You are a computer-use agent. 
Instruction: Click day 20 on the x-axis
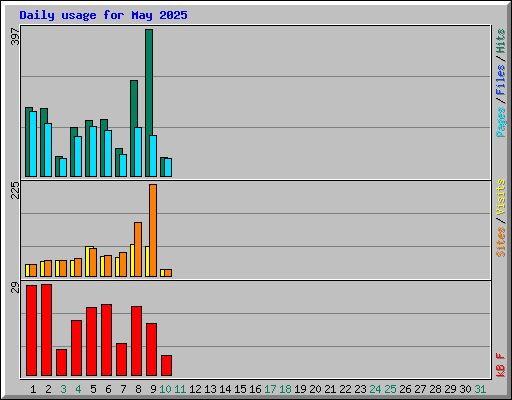(315, 389)
